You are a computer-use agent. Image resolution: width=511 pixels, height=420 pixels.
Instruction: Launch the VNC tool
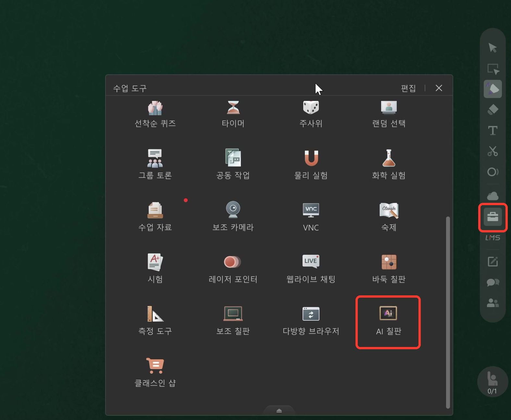click(x=311, y=216)
